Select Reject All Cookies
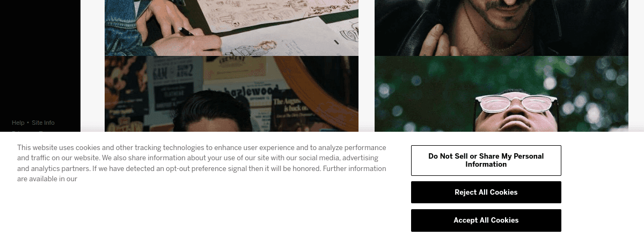Viewport: 644px width, 242px height. [x=486, y=193]
